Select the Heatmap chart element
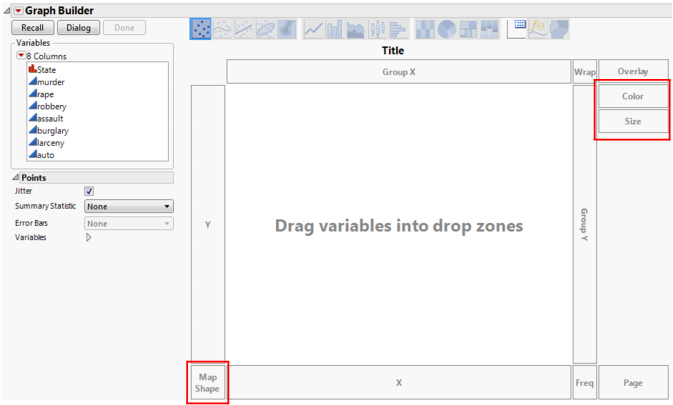 [x=425, y=30]
